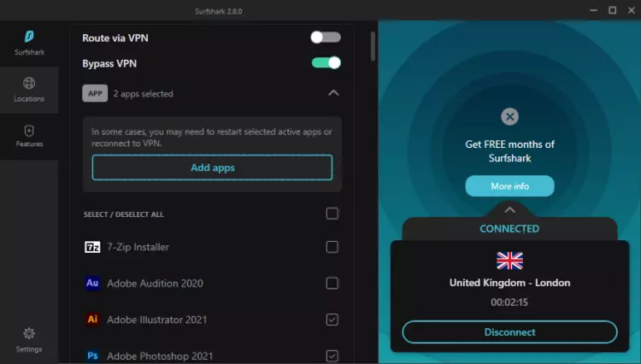Check the Adobe Audition 2020 checkbox
Viewport: 641px width, 364px height.
[332, 283]
